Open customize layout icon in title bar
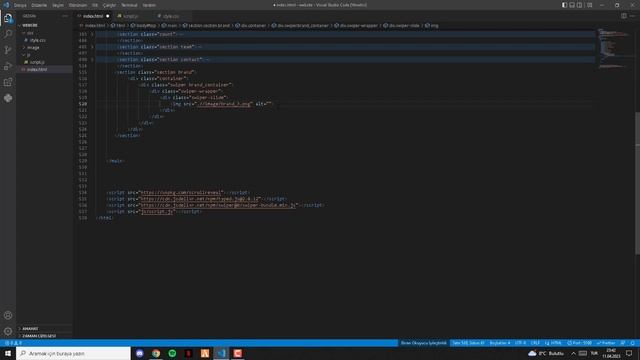The width and height of the screenshot is (640, 360). click(x=589, y=5)
